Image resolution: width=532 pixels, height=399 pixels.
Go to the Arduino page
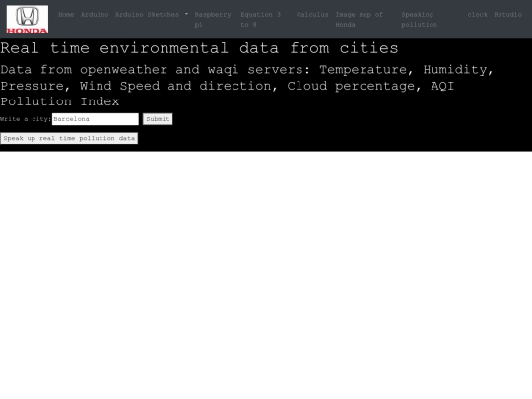(x=95, y=15)
